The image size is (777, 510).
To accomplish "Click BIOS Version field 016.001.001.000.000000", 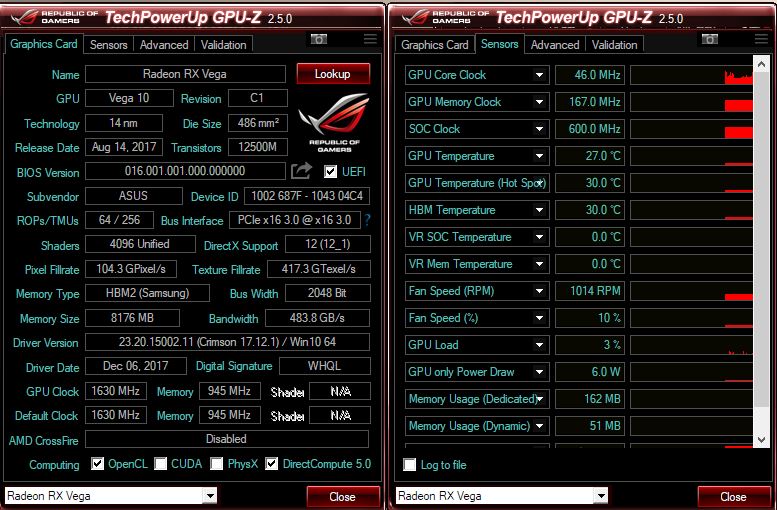I will pos(185,171).
